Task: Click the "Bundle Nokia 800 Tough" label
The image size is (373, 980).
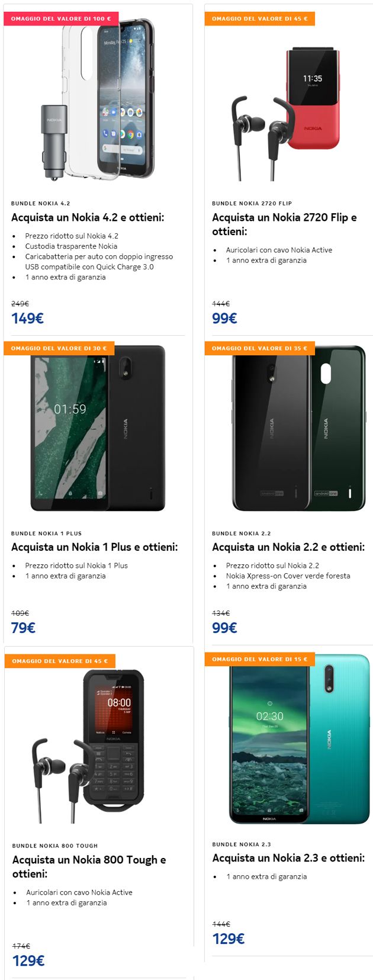Action: (55, 846)
